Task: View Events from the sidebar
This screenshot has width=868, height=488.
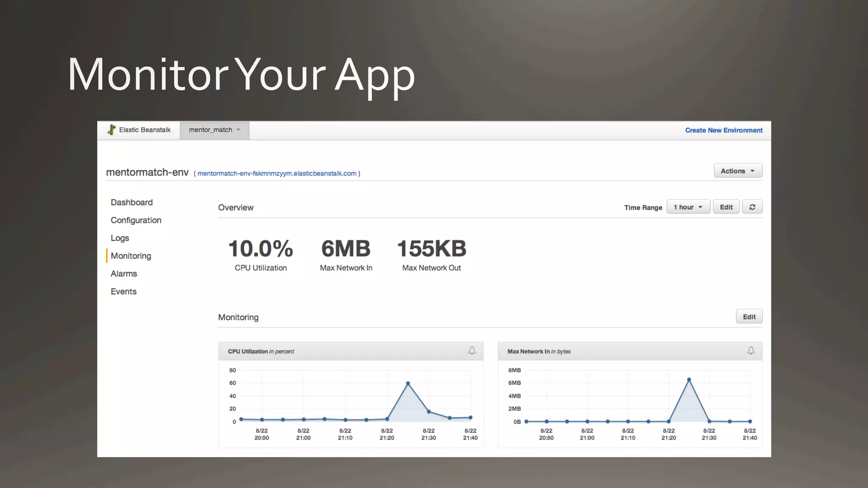Action: [x=123, y=291]
